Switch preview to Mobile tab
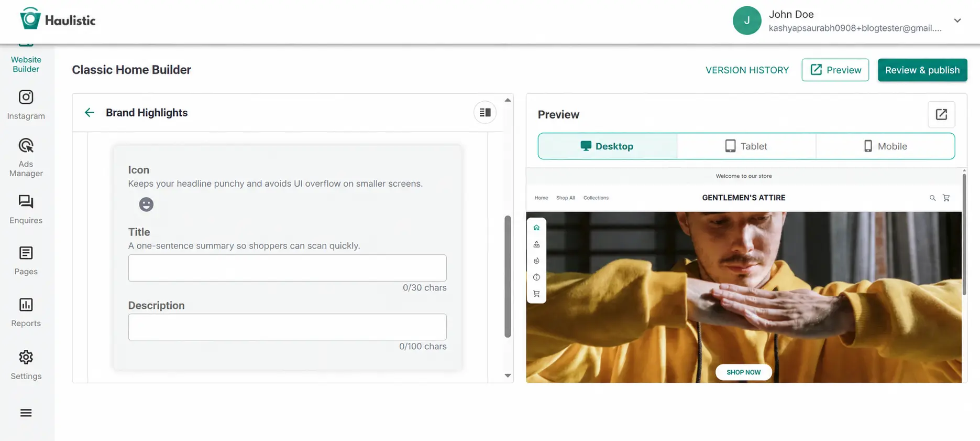Image resolution: width=980 pixels, height=441 pixels. click(885, 146)
